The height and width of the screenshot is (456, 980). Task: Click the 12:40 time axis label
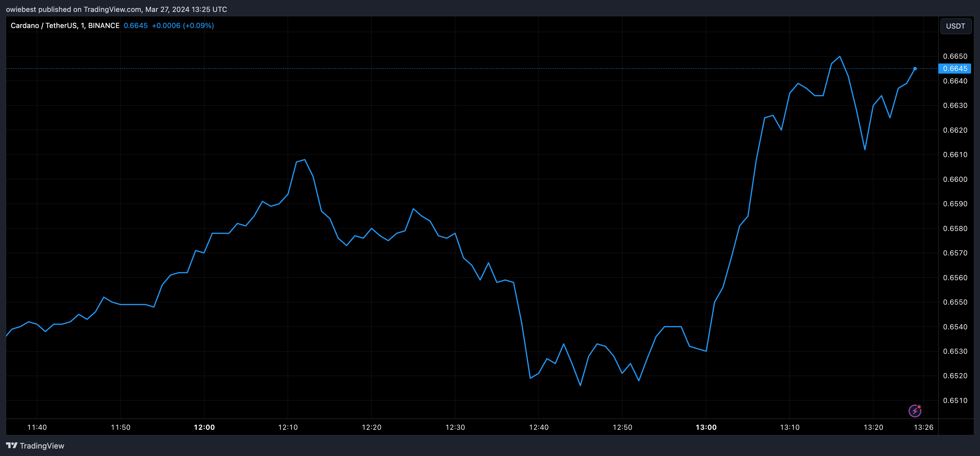click(539, 427)
